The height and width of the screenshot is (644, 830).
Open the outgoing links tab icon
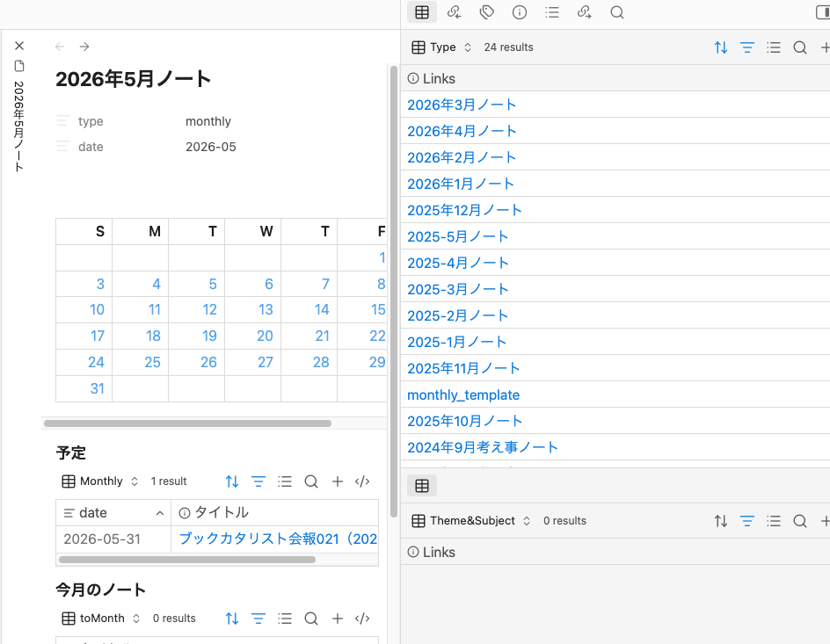(x=585, y=12)
